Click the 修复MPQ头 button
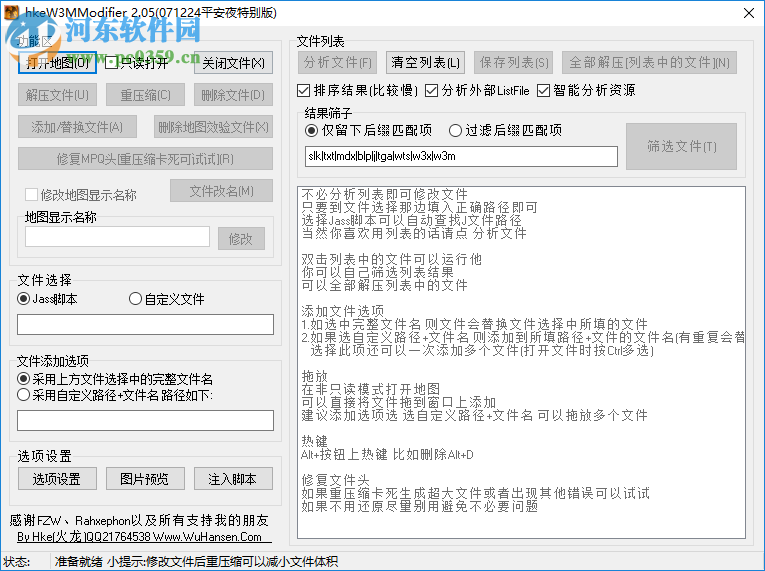Image resolution: width=765 pixels, height=571 pixels. tap(145, 159)
